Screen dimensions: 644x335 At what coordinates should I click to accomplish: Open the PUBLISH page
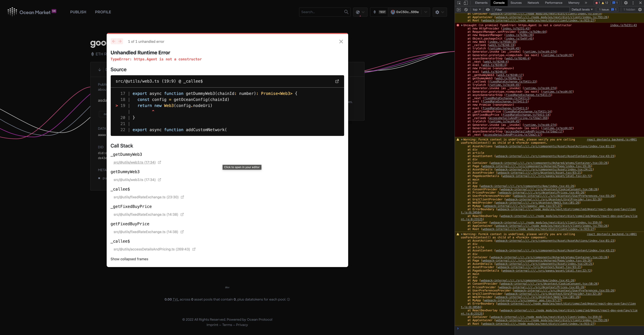(78, 12)
